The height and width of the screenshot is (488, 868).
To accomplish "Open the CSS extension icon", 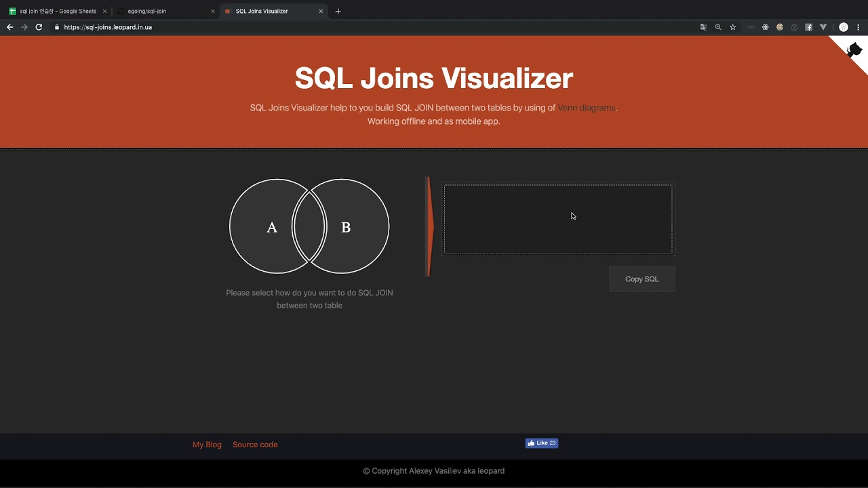I will tap(751, 27).
